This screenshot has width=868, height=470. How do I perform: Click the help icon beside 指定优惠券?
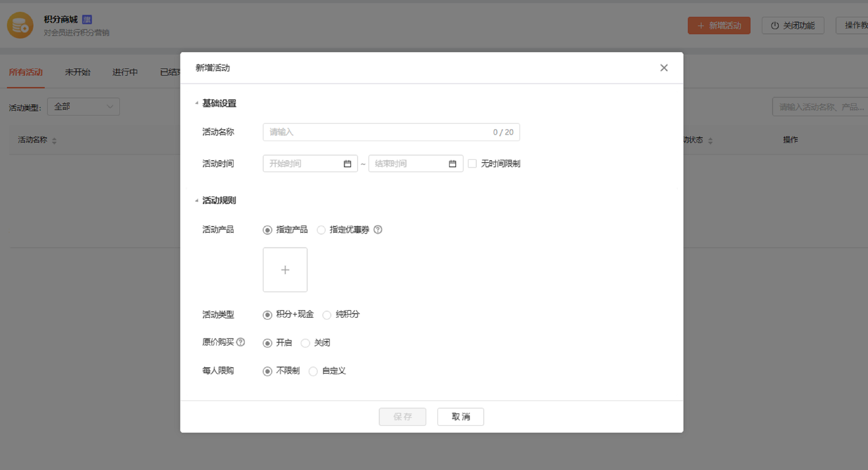378,229
